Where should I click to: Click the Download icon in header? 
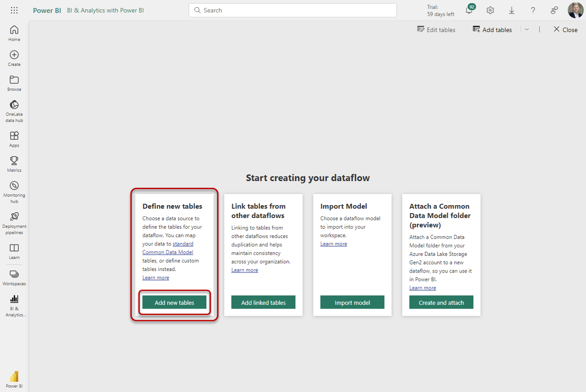point(511,10)
